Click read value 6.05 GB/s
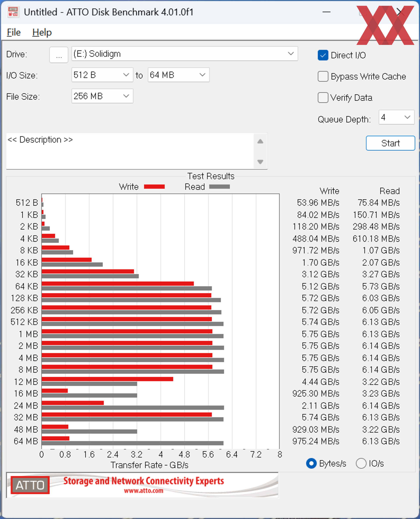The height and width of the screenshot is (519, 420). click(x=381, y=310)
